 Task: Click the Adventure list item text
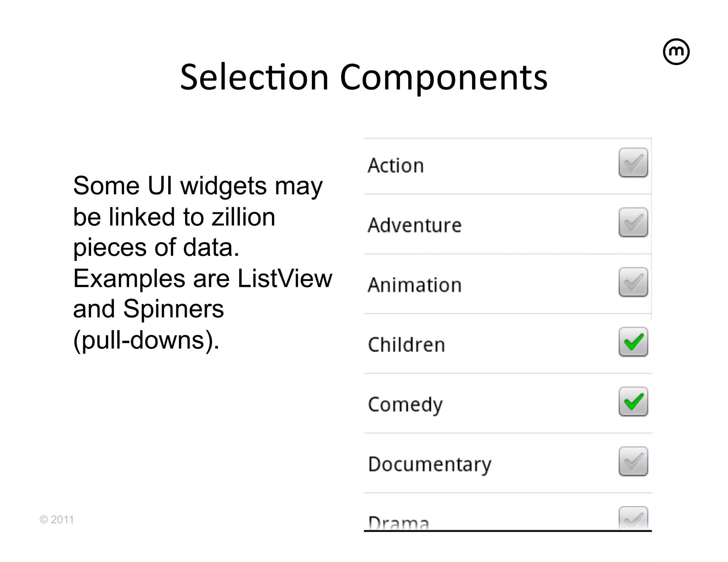coord(414,225)
